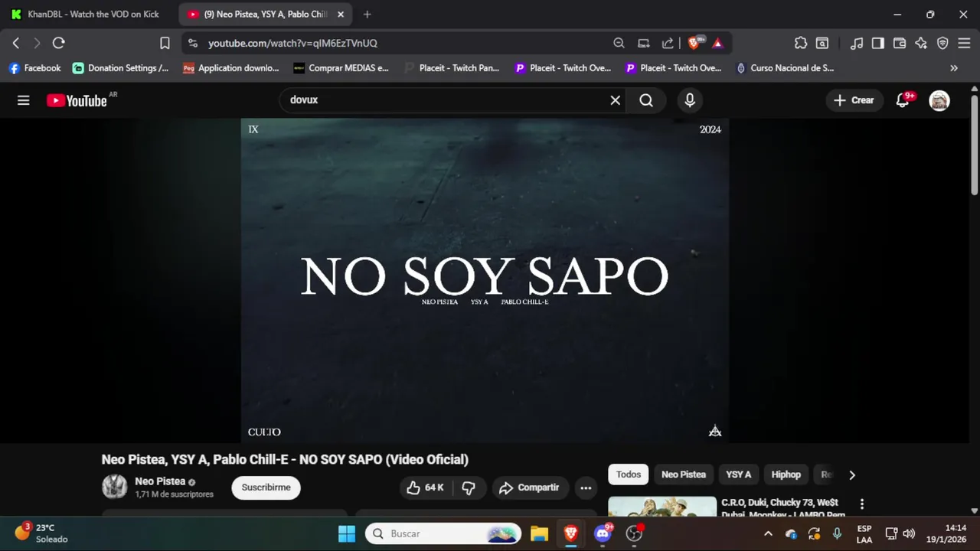
Task: Open the Facebook bookmark
Action: (34, 68)
